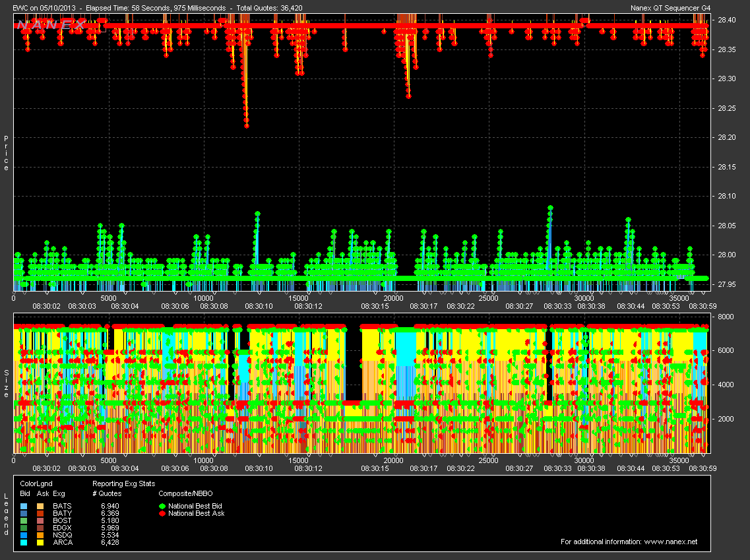Viewport: 750px width, 560px height.
Task: Click the EDGX quote count '5.969'
Action: pos(110,528)
